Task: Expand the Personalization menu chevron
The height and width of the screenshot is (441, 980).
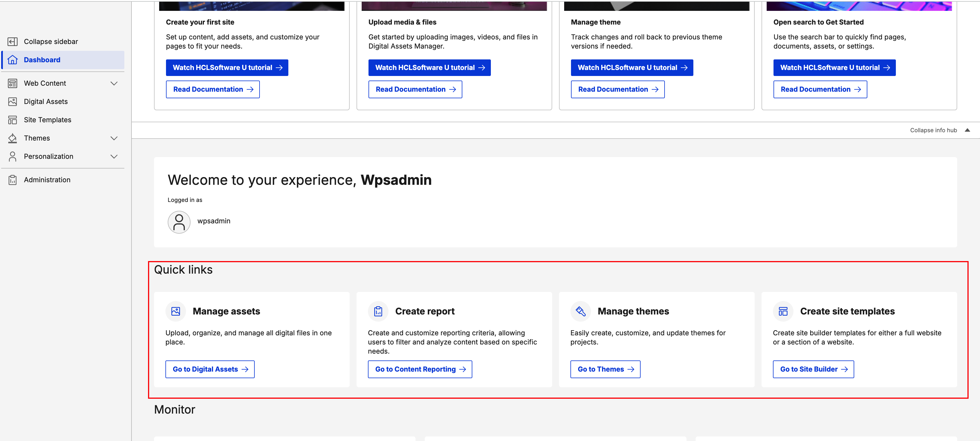Action: (x=114, y=157)
